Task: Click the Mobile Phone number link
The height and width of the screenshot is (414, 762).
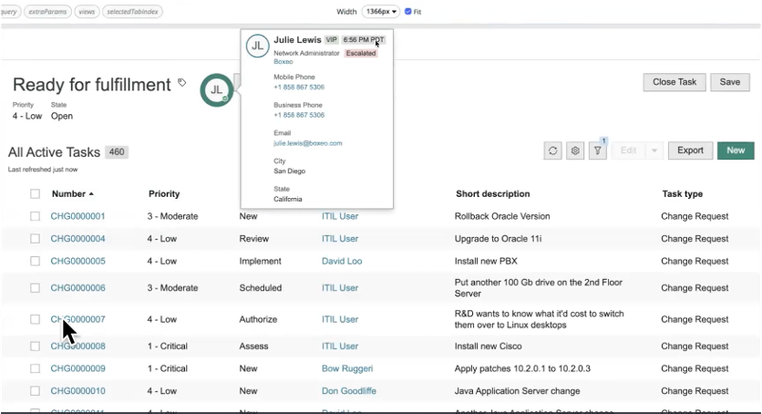Action: tap(299, 87)
